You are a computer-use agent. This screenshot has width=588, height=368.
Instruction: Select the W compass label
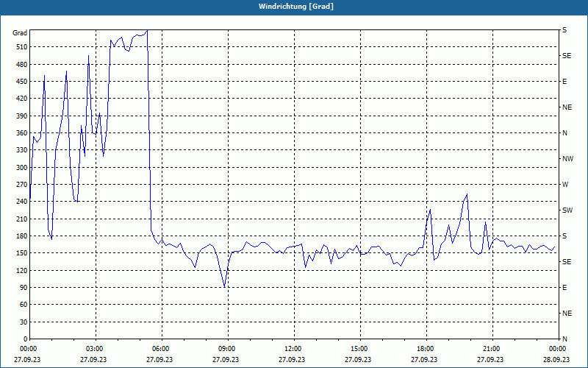pos(565,185)
